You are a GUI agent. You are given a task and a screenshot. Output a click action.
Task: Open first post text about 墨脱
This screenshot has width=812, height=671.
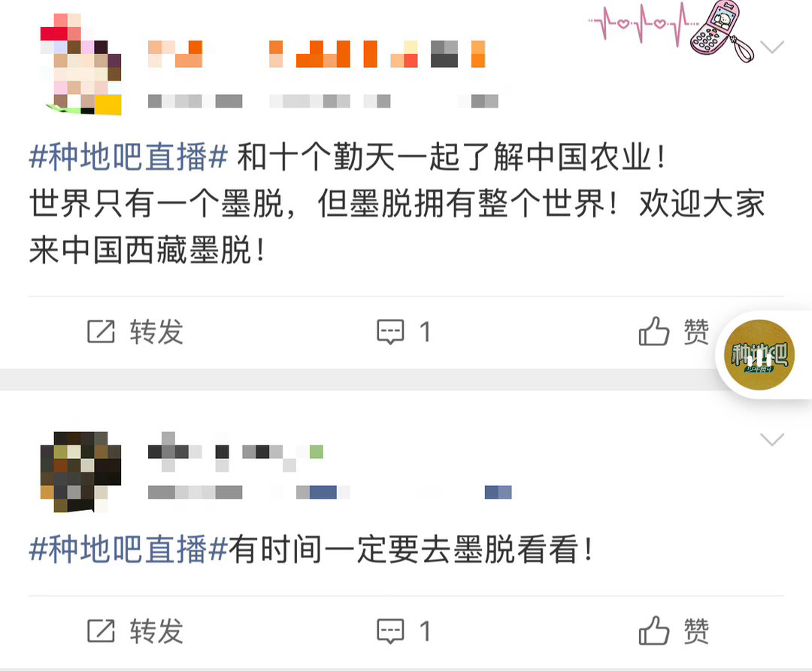[x=397, y=204]
